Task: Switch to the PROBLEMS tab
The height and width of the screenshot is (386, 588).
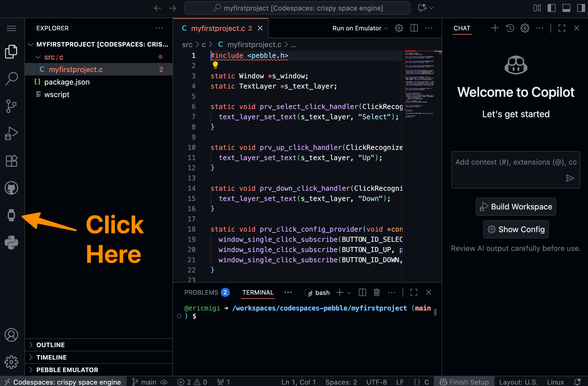Action: [201, 292]
